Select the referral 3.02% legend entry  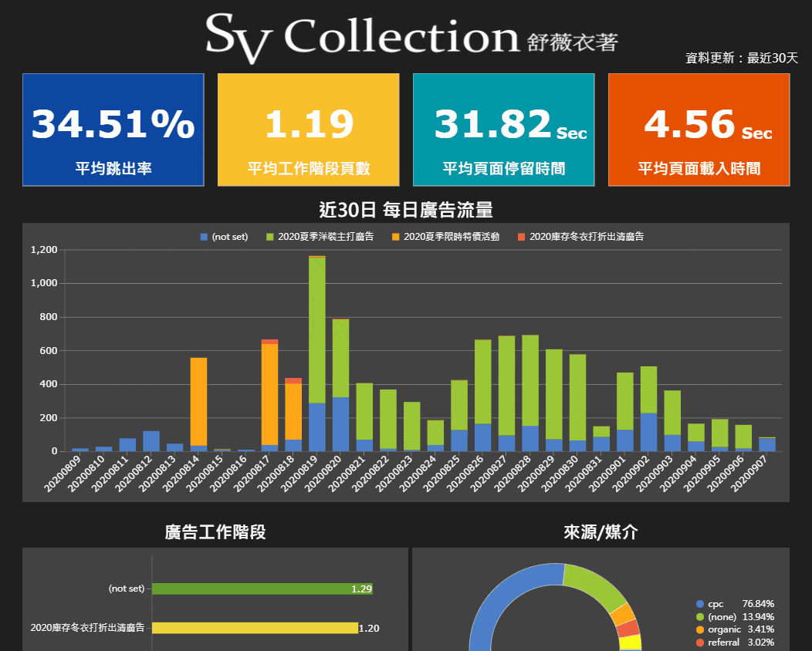coord(735,643)
